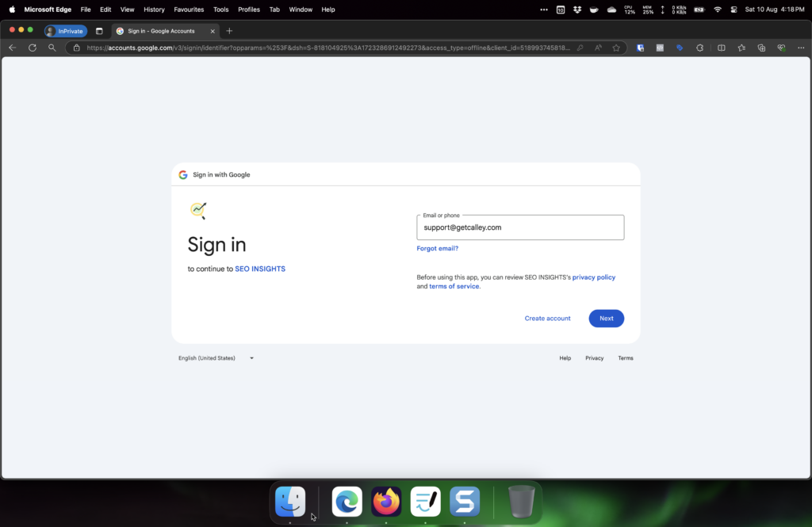Open a new tab with plus icon

[229, 31]
